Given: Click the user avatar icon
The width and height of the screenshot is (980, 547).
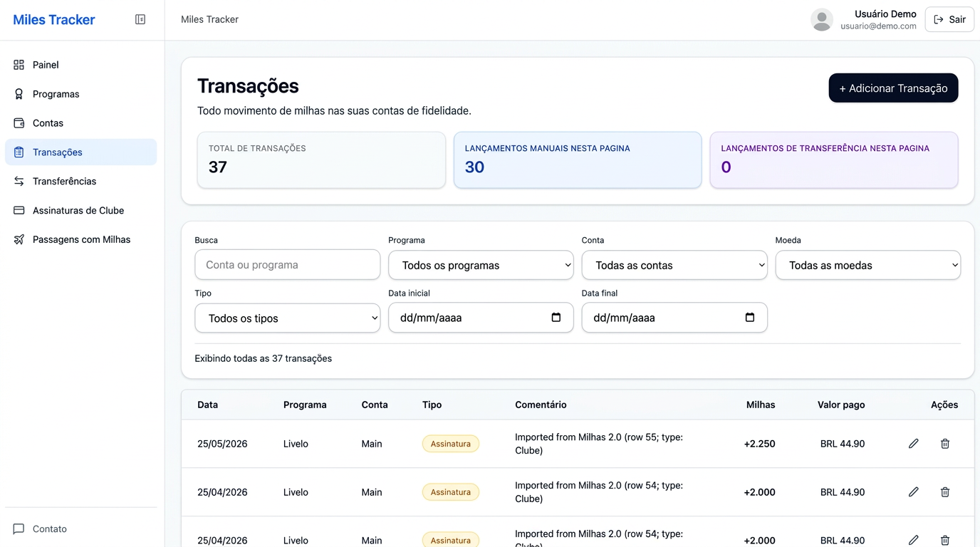Looking at the screenshot, I should click(x=822, y=20).
